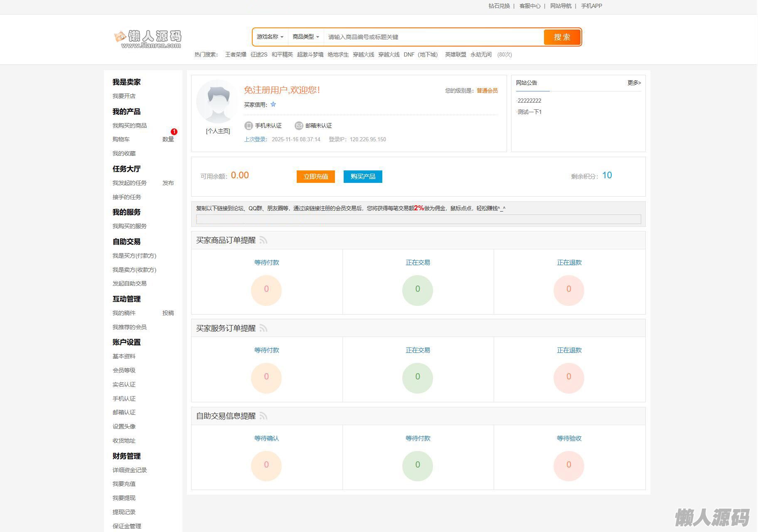This screenshot has width=758, height=532.
Task: Click the user avatar image
Action: (x=218, y=101)
